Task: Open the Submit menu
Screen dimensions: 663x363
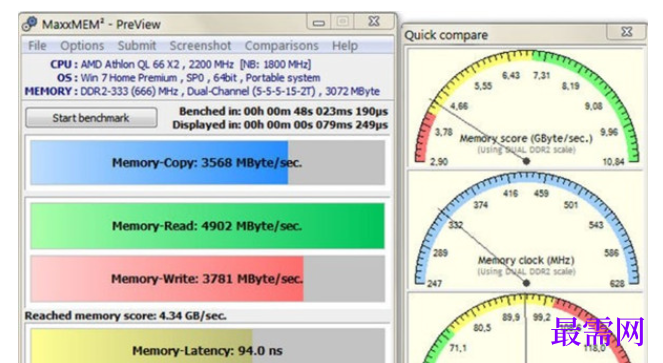Action: pyautogui.click(x=137, y=45)
